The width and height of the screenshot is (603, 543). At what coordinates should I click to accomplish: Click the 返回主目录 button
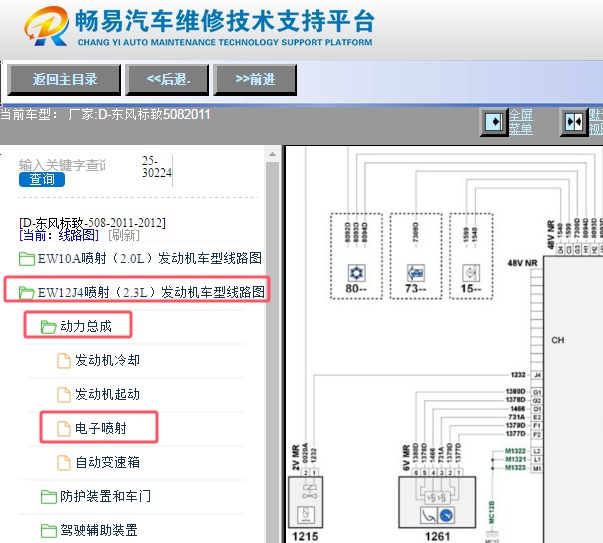click(64, 80)
